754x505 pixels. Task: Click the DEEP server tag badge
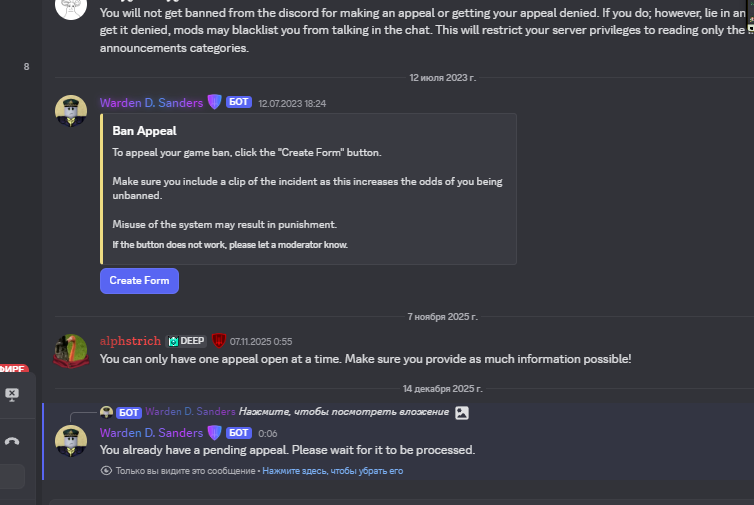click(x=186, y=341)
